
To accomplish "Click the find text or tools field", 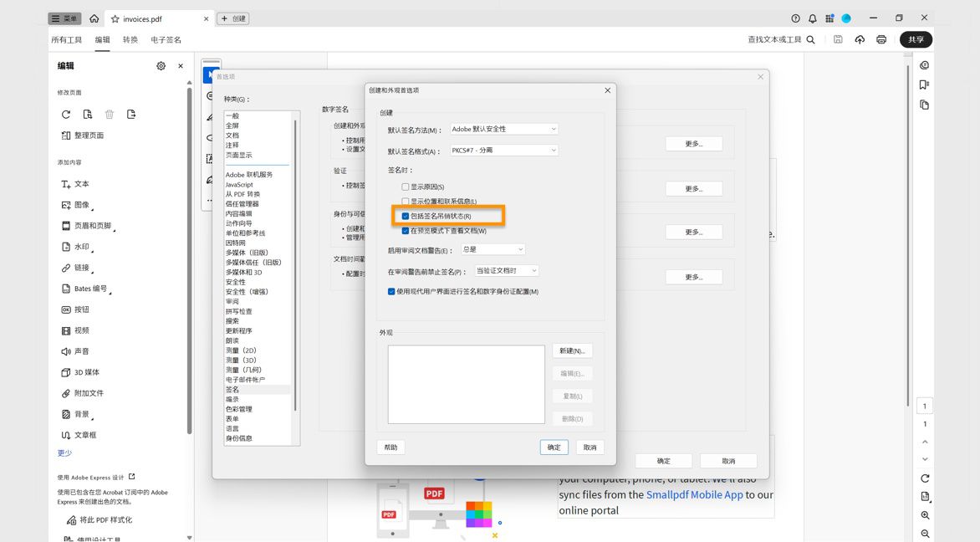I will coord(774,39).
